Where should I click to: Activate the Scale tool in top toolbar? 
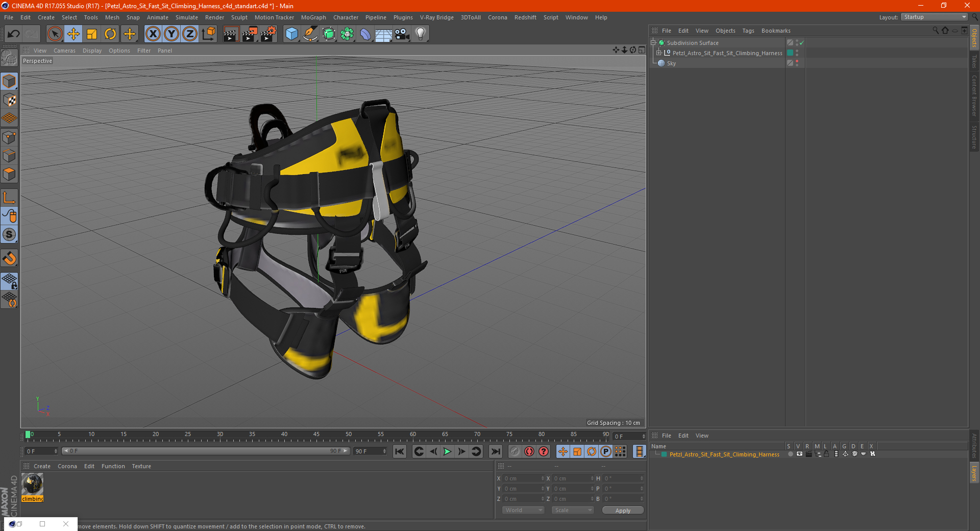click(x=92, y=34)
